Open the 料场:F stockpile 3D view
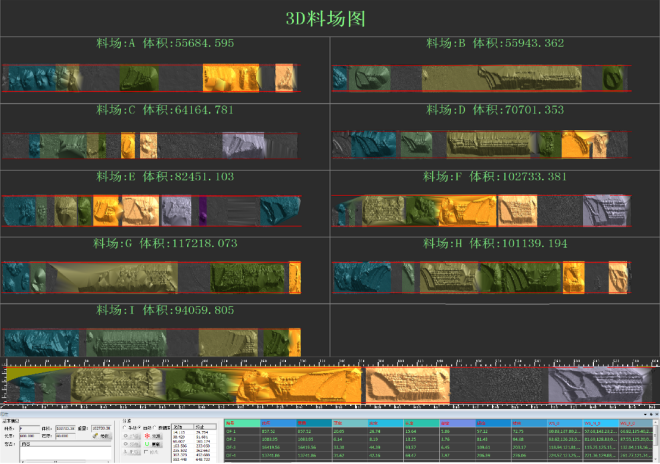The height and width of the screenshot is (464, 660). pos(480,211)
